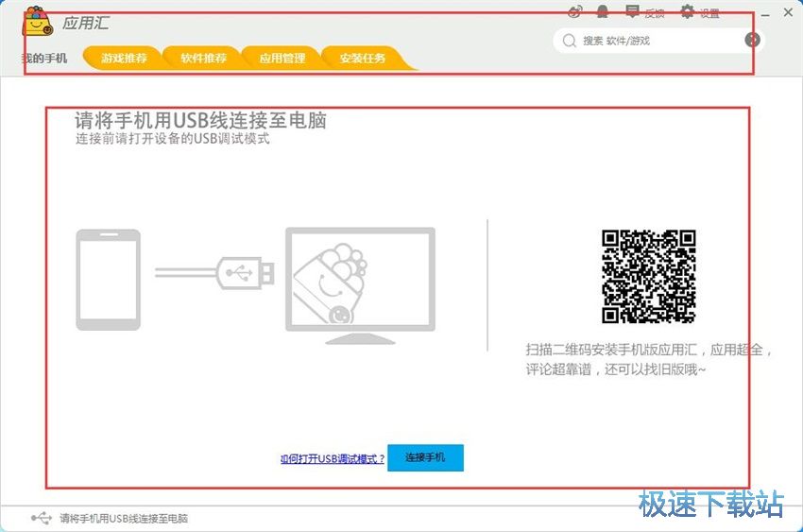Screen dimensions: 803x532
Task: Open the 如何打开USB调试模式 link
Action: (333, 459)
